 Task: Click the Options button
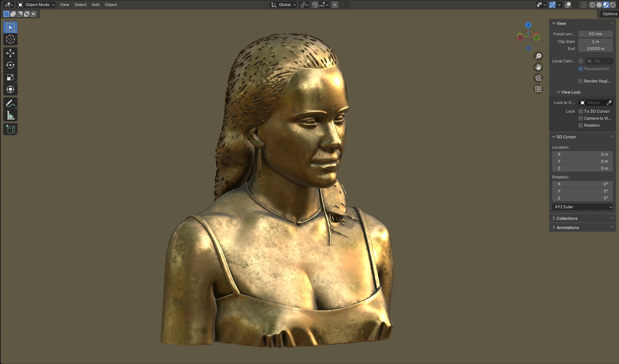point(609,14)
